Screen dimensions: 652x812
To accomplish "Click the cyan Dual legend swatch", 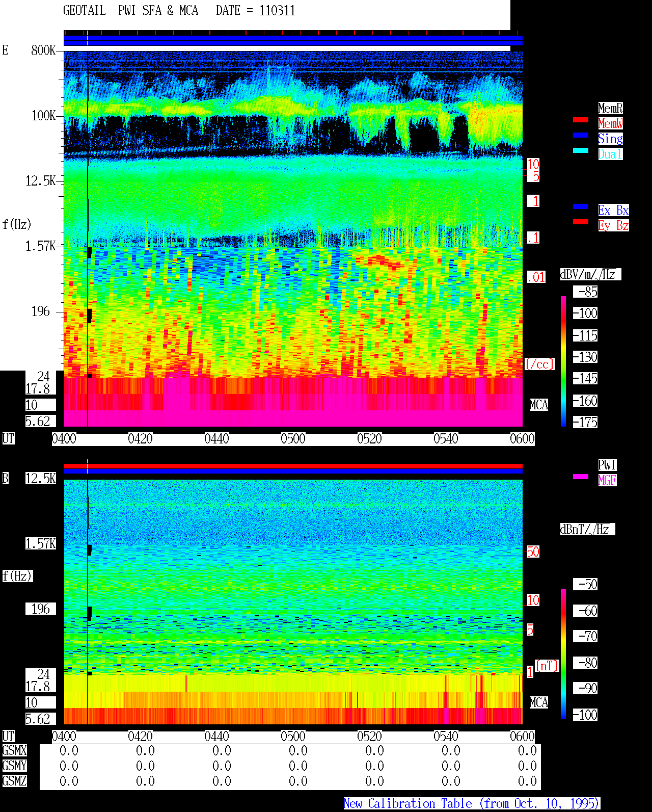I will tap(581, 150).
